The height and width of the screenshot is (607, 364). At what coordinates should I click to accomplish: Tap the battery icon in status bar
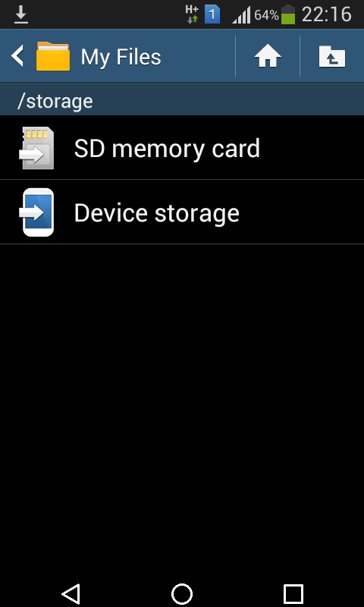[x=288, y=14]
